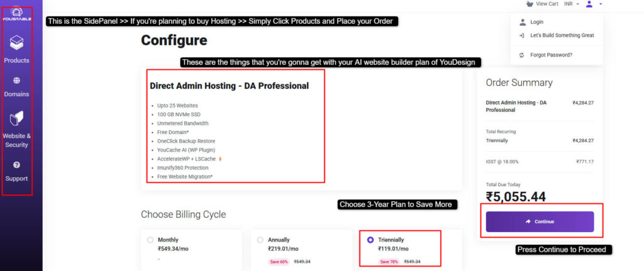Click the Upto 25 Websites feature
The image size is (644, 271).
[177, 106]
